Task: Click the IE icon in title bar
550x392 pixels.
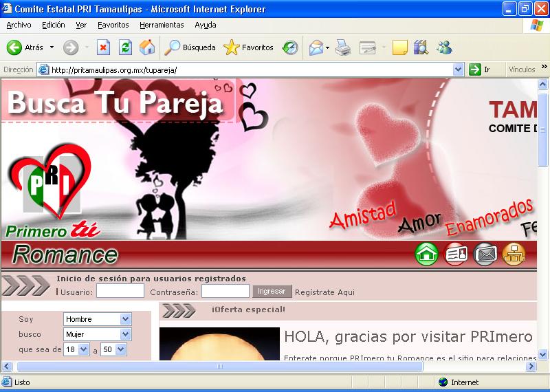Action: (x=7, y=8)
